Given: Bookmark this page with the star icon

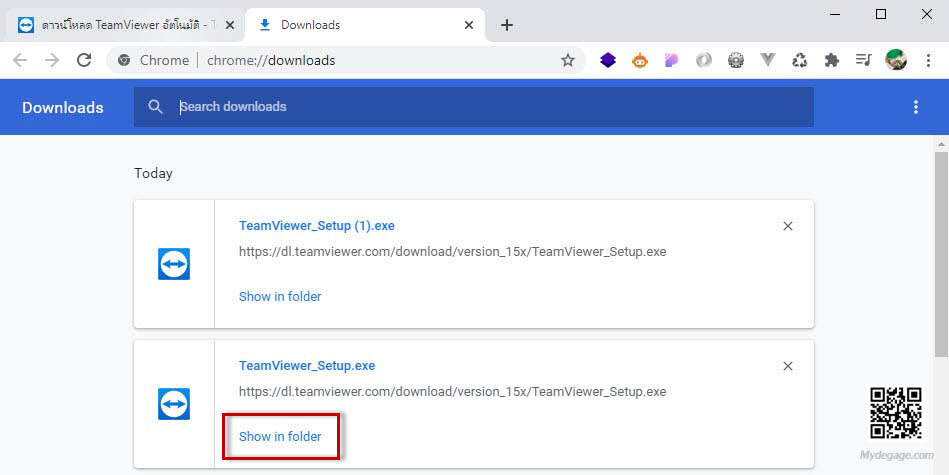Looking at the screenshot, I should tap(567, 60).
